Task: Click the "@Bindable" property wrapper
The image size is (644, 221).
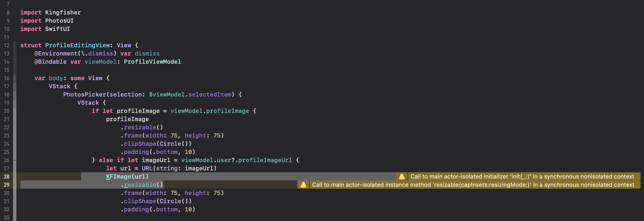Action: point(50,62)
